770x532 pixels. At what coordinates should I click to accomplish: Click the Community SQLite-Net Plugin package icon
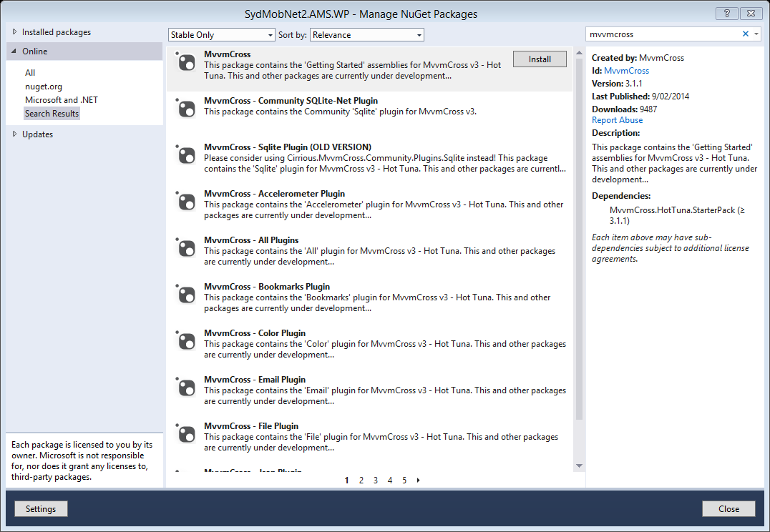(186, 107)
